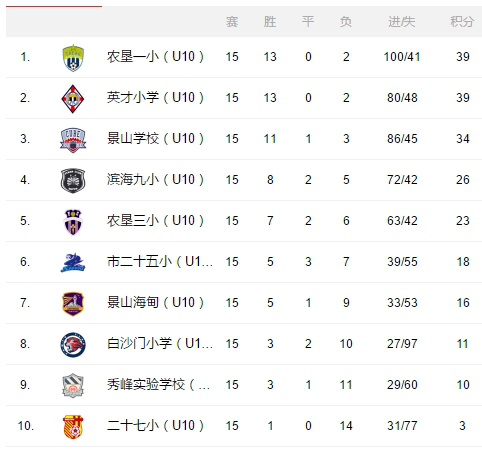Screen dimensions: 482x455
Task: Click the 二十七小（U10）team name
Action: pyautogui.click(x=155, y=426)
